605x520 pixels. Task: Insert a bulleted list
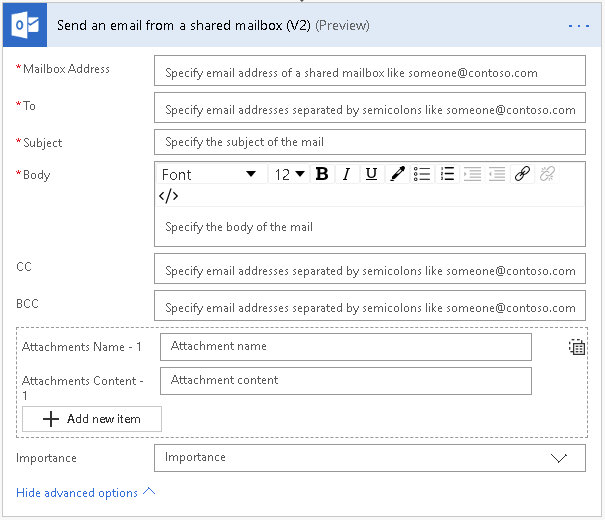click(423, 174)
